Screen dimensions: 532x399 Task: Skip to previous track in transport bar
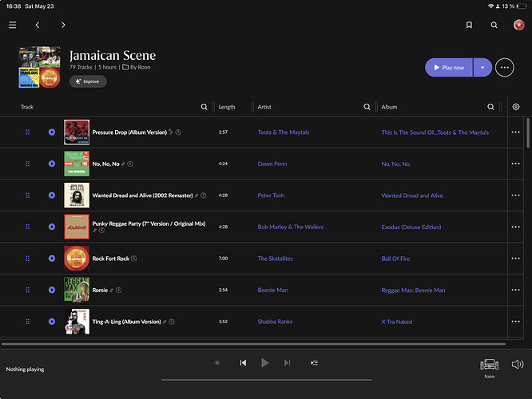coord(243,363)
